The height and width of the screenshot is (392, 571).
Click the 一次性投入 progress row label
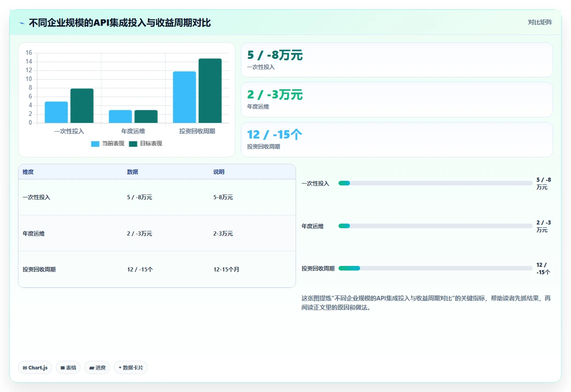pyautogui.click(x=315, y=184)
